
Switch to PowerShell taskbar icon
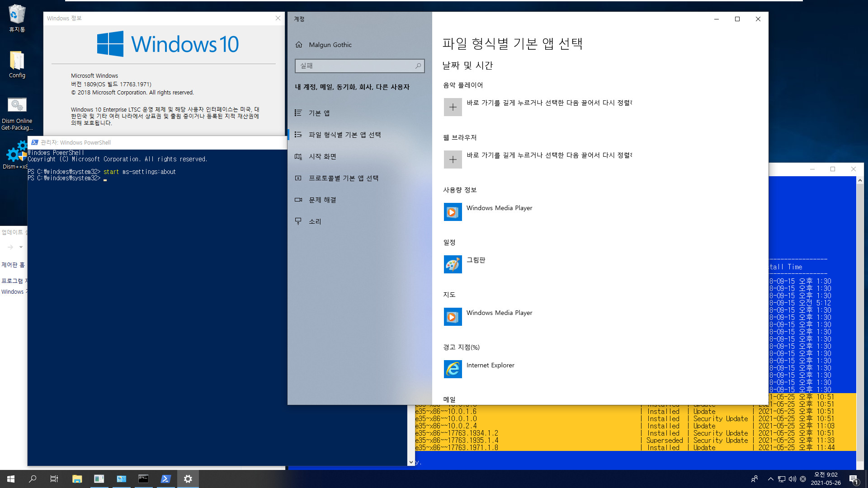[x=165, y=479]
